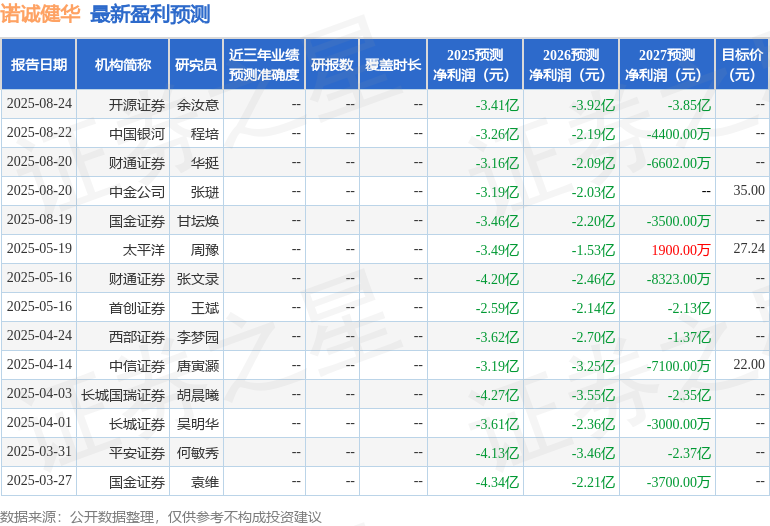The image size is (770, 526).
Task: Click the 诺诚健华 title text
Action: point(40,14)
